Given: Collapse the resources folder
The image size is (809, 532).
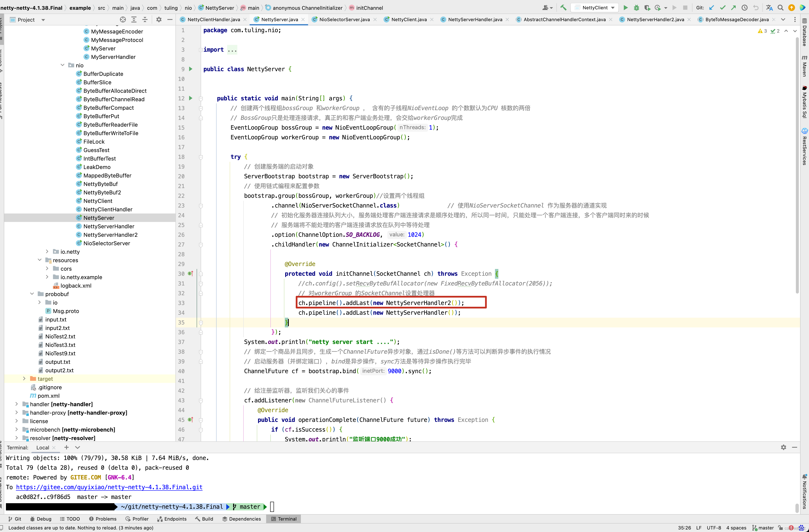Looking at the screenshot, I should point(40,260).
